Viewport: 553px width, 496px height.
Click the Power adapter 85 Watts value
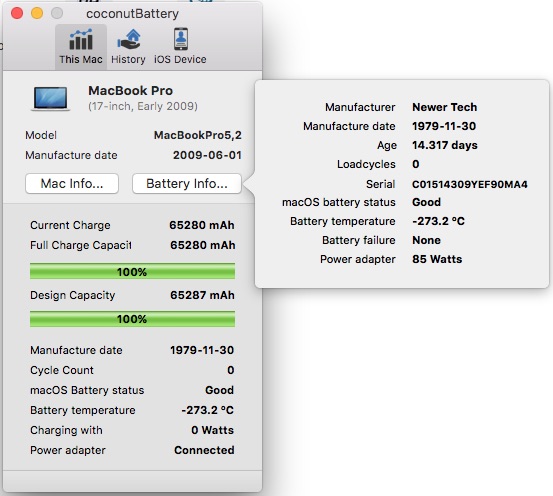(437, 259)
